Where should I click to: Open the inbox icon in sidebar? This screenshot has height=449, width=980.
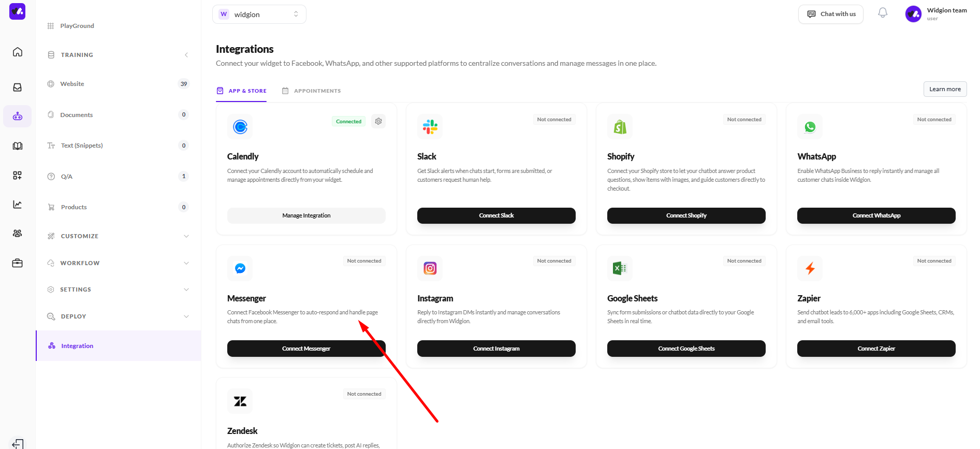pyautogui.click(x=18, y=88)
